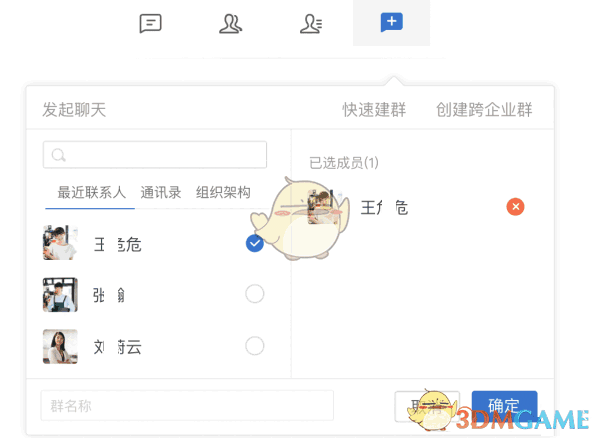Click the 发起聊天 title
This screenshot has width=600, height=438.
(x=74, y=110)
